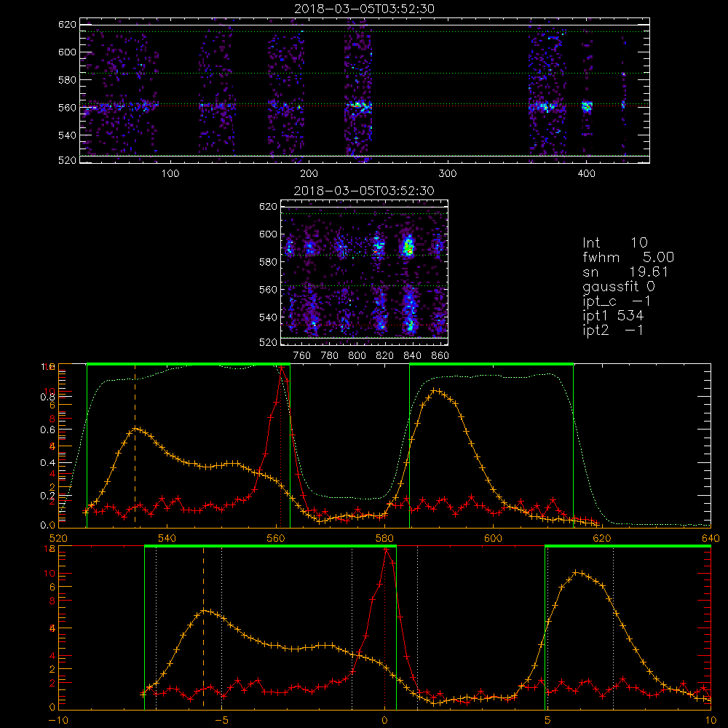This screenshot has height=728, width=728.
Task: Click the '0.2' y-axis label of the profile plot
Action: (x=48, y=496)
